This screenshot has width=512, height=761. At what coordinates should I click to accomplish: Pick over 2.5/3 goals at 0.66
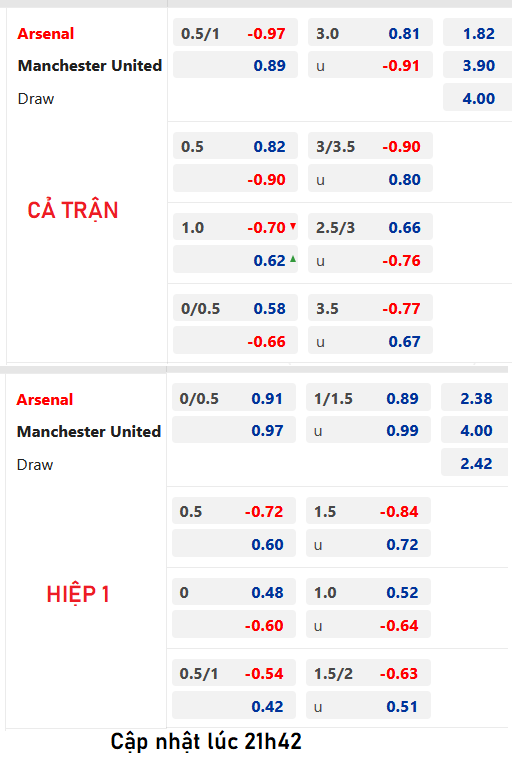(x=370, y=227)
